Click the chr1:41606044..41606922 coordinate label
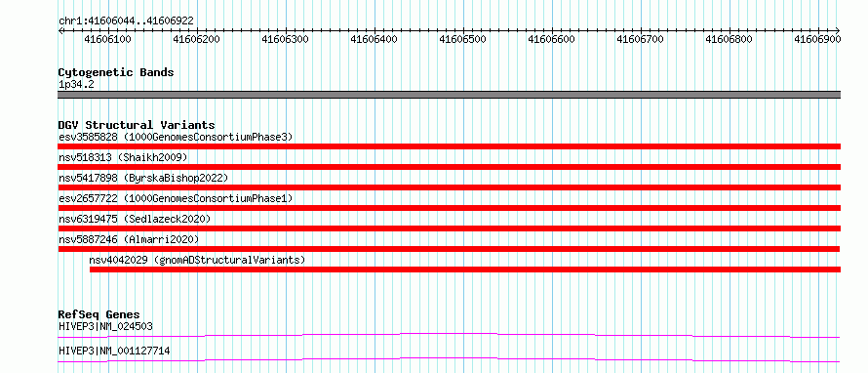The width and height of the screenshot is (868, 373). point(126,21)
